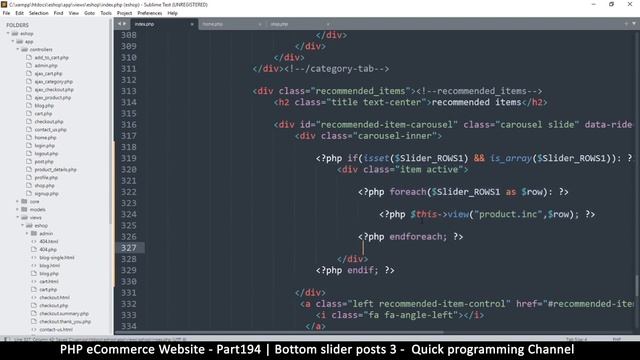The image size is (640, 360).
Task: Open the File menu
Action: [6, 13]
